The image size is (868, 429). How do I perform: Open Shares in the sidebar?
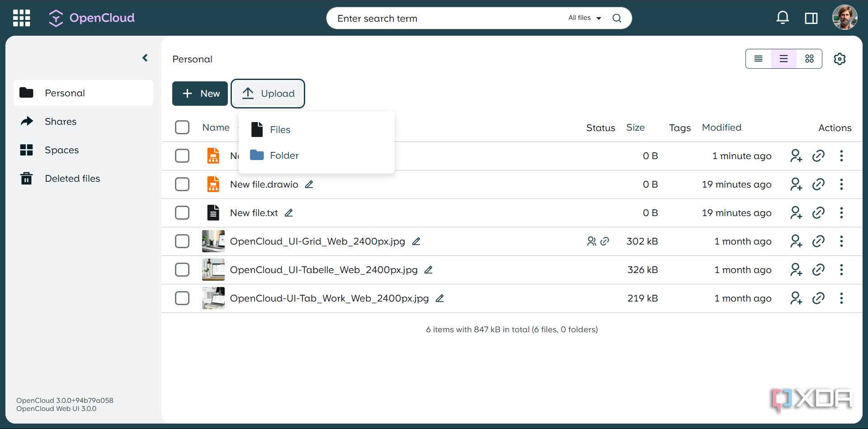click(x=84, y=122)
